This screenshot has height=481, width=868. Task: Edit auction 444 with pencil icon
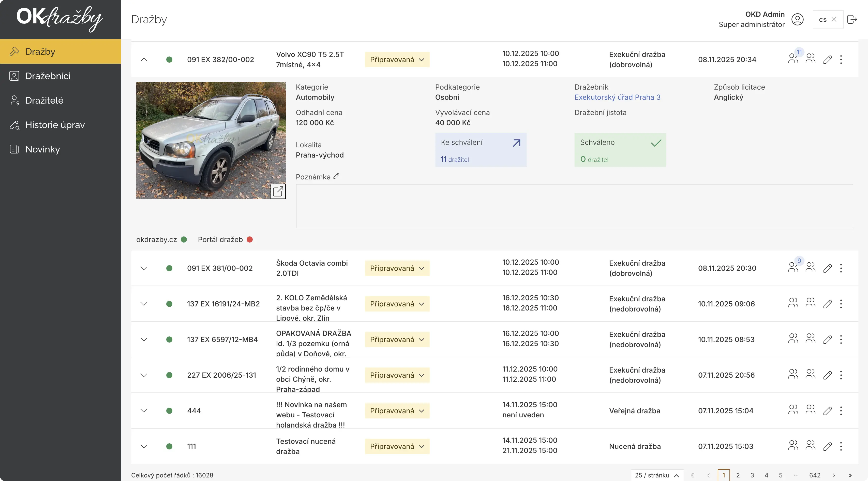[x=828, y=411]
